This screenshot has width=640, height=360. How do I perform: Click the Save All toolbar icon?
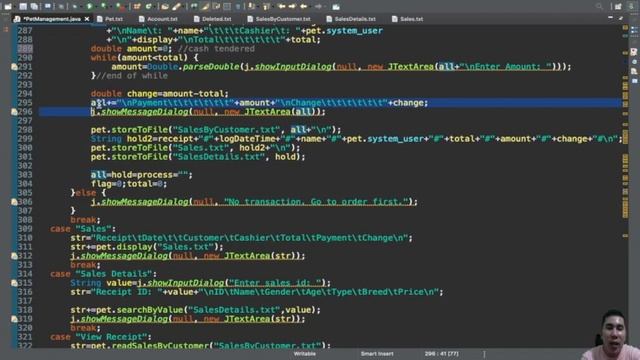pyautogui.click(x=34, y=7)
